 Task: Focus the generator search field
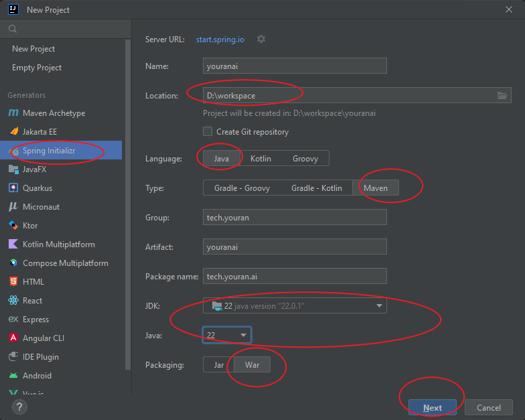click(x=66, y=29)
